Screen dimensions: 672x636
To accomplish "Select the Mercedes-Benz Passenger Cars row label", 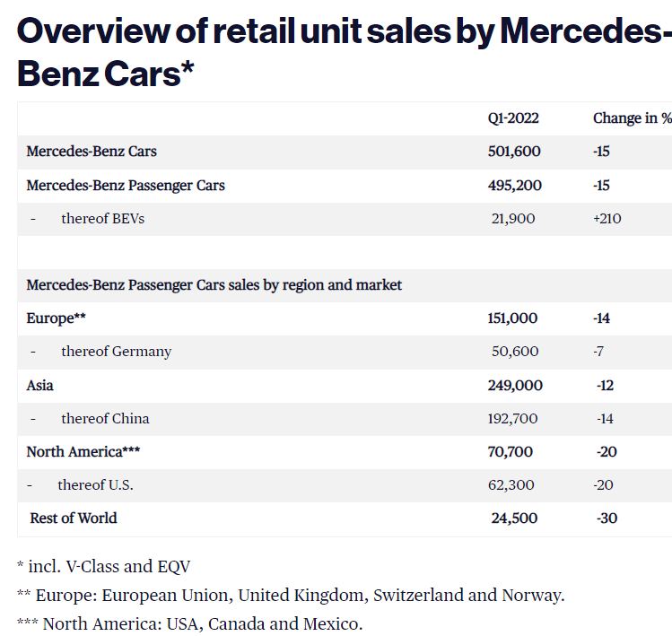I will tap(126, 185).
